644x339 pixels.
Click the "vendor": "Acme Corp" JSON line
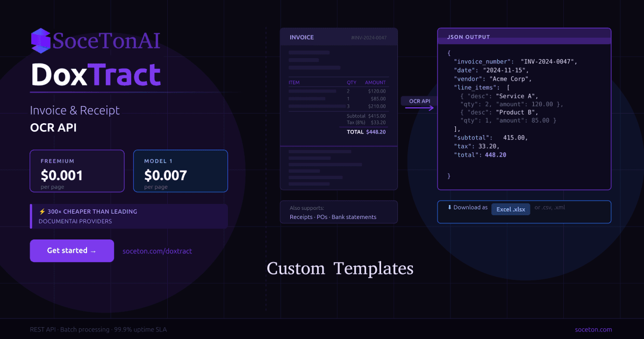click(493, 79)
